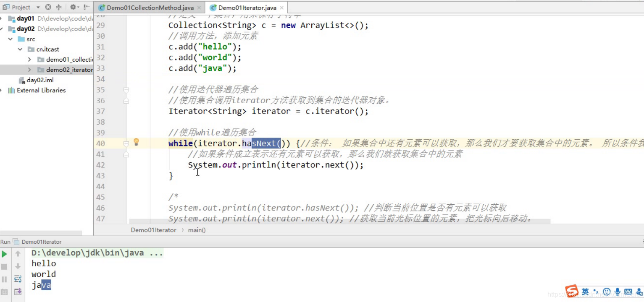This screenshot has height=302, width=644.
Task: Click scroll to end of console icon
Action: pos(18,292)
